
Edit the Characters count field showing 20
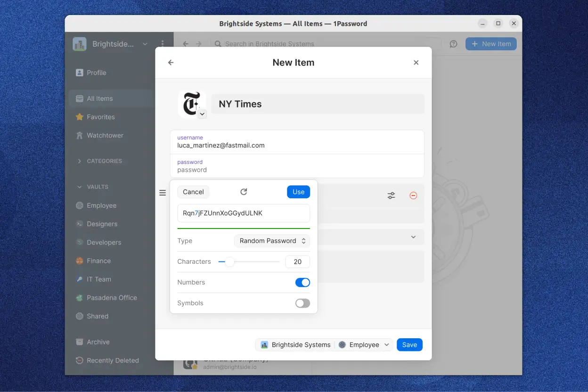point(297,261)
